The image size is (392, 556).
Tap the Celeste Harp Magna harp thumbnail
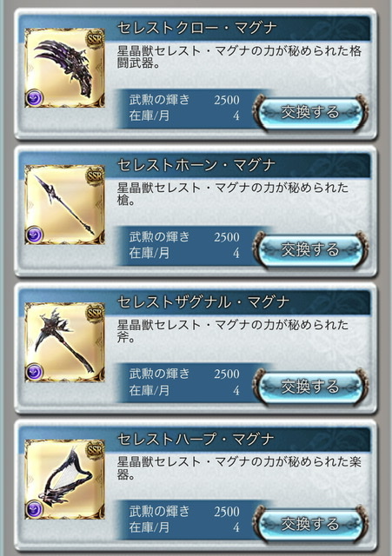pos(64,479)
